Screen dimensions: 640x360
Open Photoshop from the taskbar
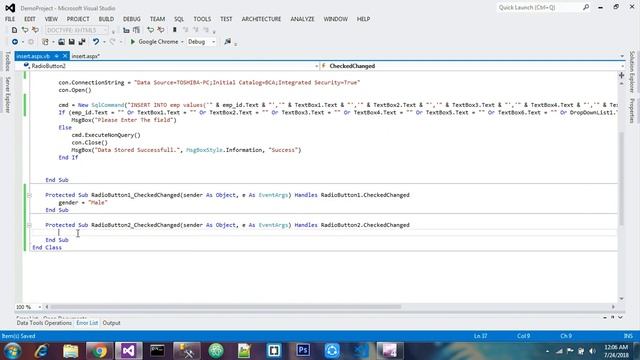(303, 351)
